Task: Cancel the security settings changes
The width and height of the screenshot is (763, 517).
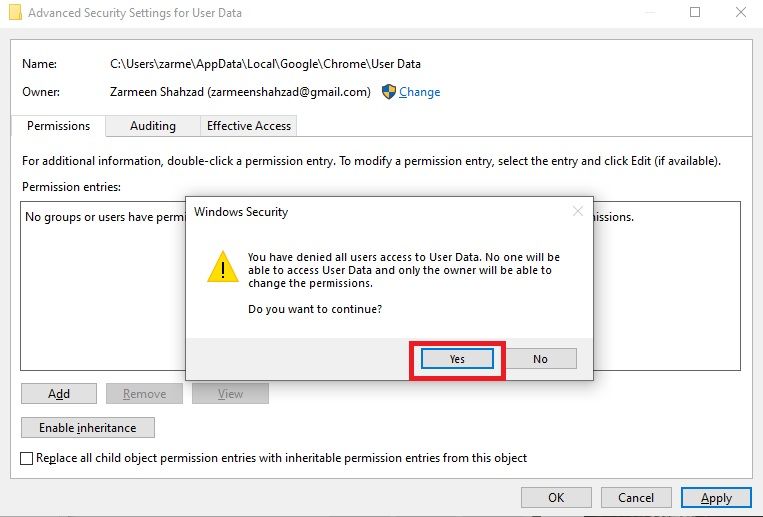Action: coord(636,497)
